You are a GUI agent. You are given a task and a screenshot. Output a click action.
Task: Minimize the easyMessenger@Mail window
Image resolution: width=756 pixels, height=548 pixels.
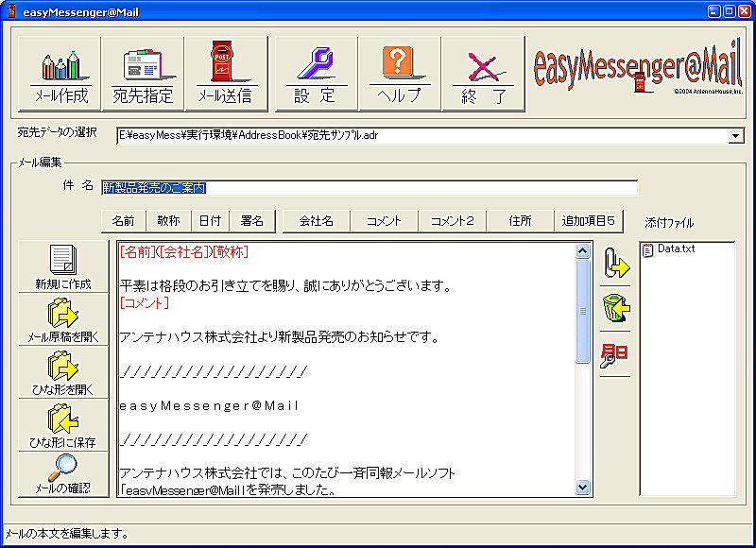[714, 11]
